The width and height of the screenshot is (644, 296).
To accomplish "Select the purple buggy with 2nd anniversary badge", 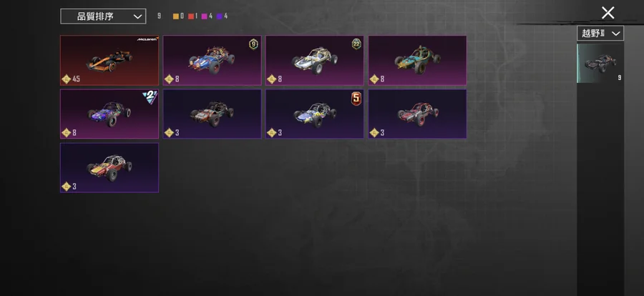I will click(x=109, y=114).
